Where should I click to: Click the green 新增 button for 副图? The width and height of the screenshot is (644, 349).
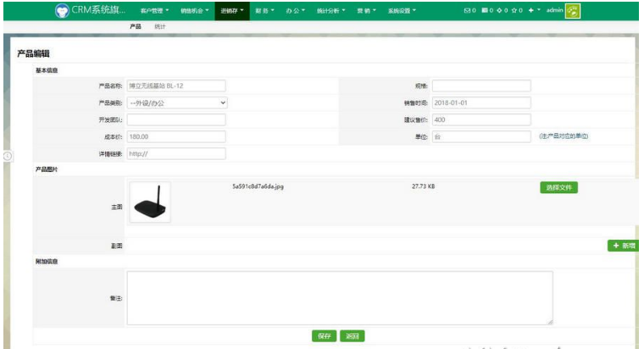(x=623, y=246)
